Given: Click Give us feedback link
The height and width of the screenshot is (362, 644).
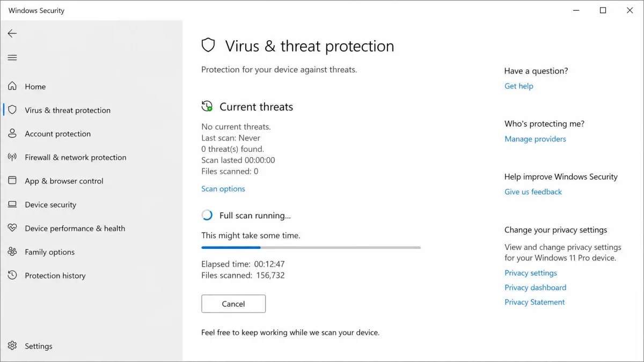Looking at the screenshot, I should 533,191.
